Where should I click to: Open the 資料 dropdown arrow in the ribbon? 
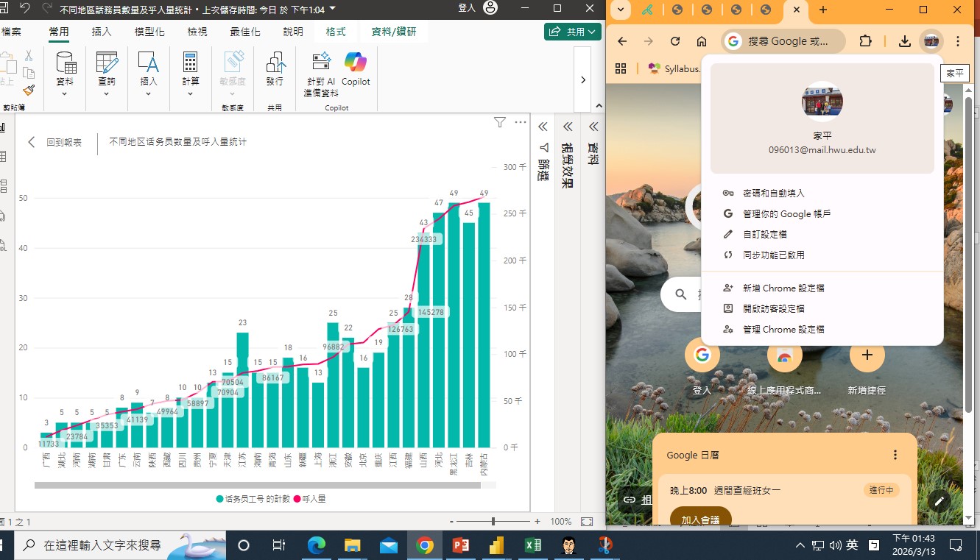tap(65, 94)
